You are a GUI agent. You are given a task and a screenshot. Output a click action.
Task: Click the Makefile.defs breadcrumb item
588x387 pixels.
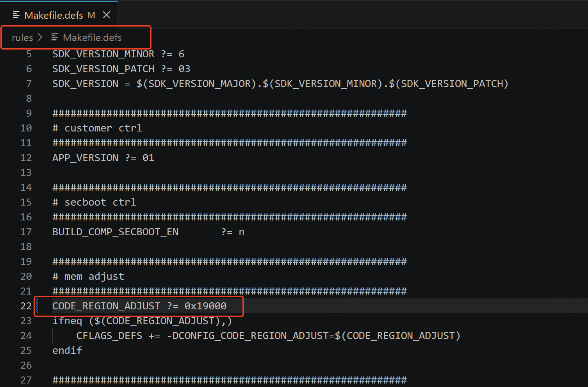coord(92,37)
